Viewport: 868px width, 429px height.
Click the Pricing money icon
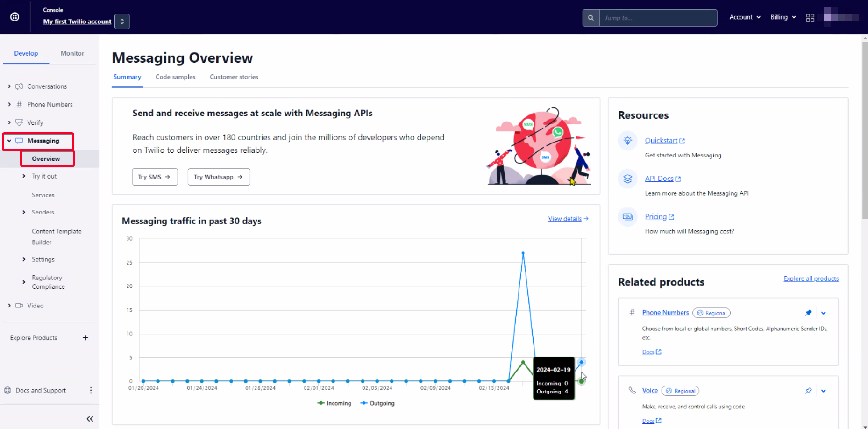click(628, 217)
